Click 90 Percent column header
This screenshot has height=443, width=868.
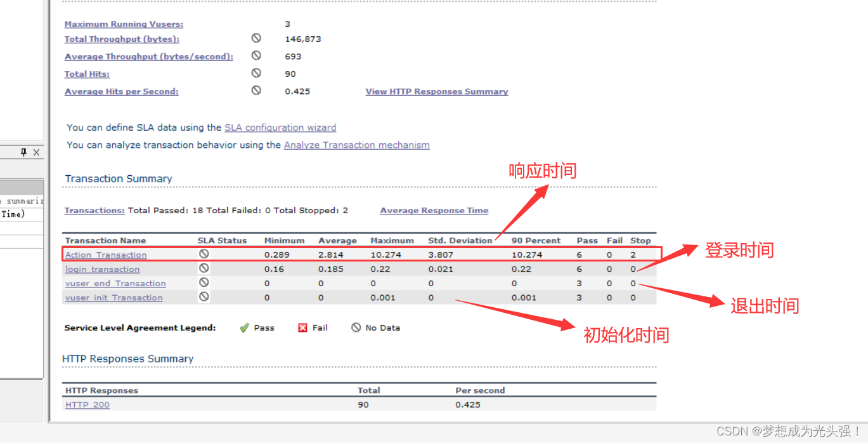(x=536, y=241)
